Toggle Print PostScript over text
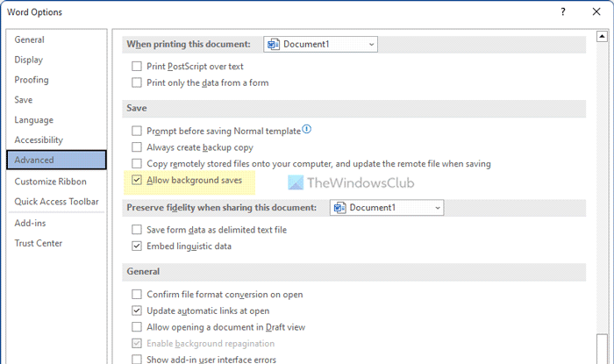Image resolution: width=614 pixels, height=364 pixels. [137, 66]
